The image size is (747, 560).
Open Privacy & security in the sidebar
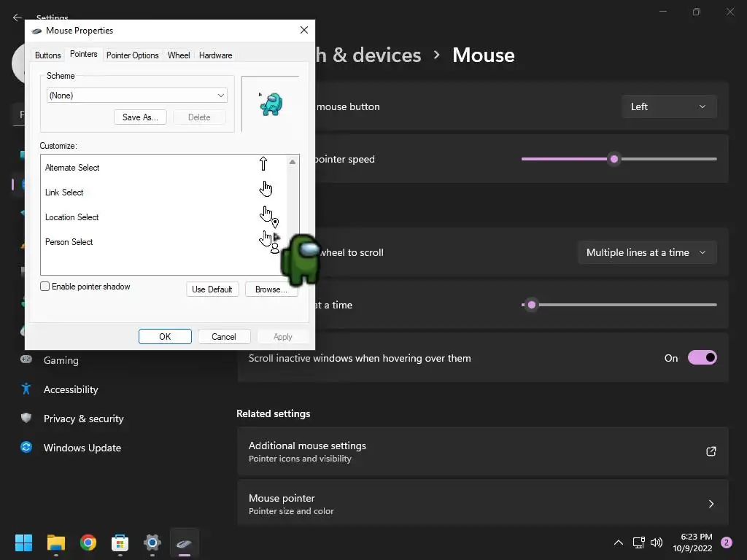[83, 418]
